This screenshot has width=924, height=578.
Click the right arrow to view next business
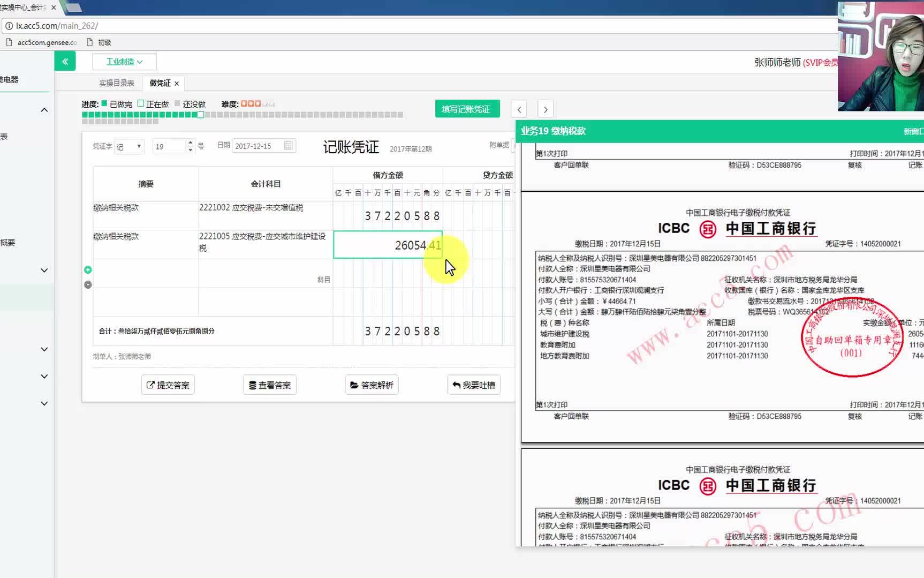(x=545, y=109)
